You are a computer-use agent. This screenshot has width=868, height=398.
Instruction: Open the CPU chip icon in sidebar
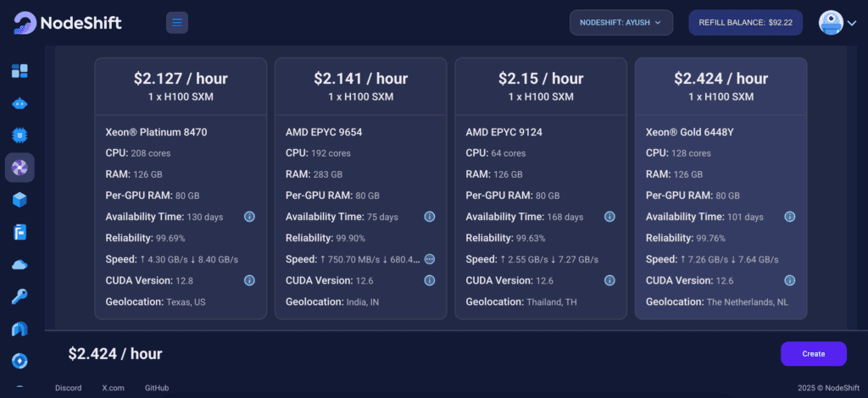tap(20, 135)
